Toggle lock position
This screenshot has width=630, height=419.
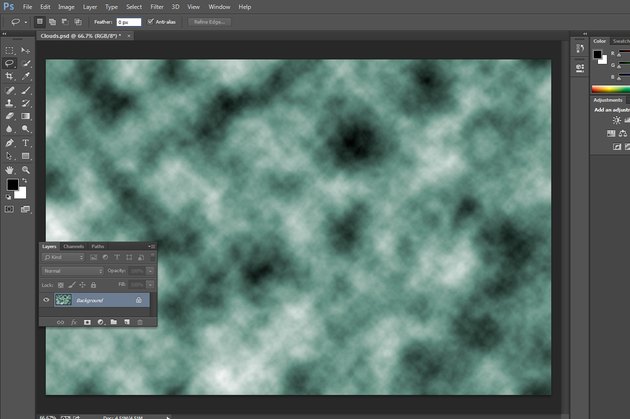click(82, 285)
